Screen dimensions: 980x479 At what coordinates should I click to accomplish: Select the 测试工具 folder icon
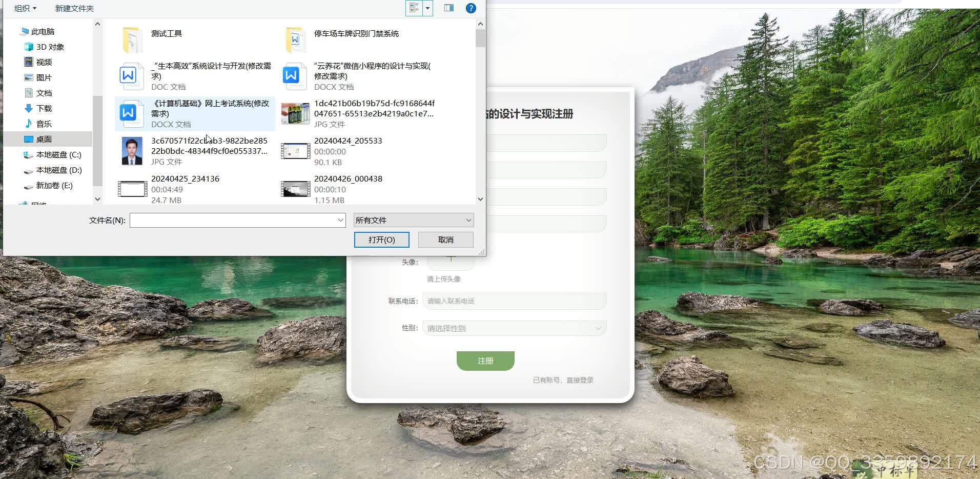click(133, 39)
